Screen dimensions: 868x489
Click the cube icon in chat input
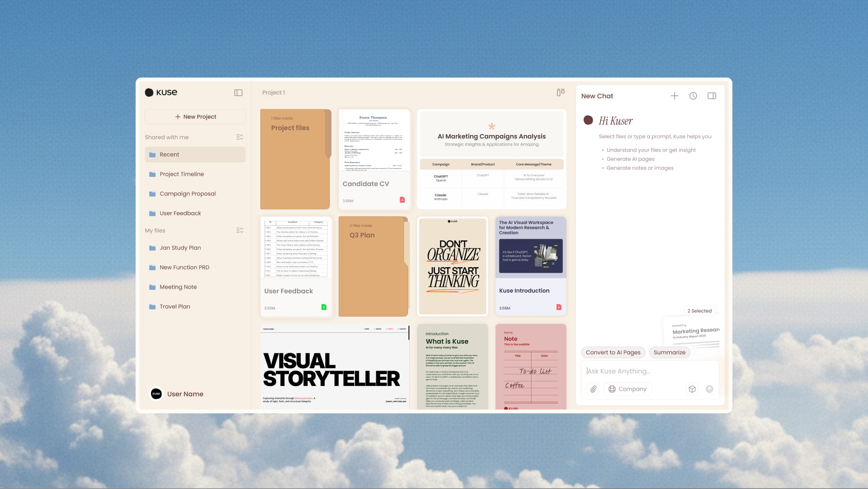click(692, 389)
